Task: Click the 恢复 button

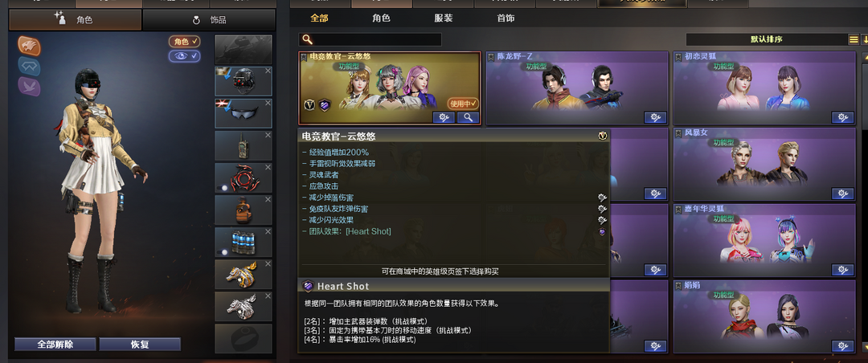Action: tap(140, 345)
